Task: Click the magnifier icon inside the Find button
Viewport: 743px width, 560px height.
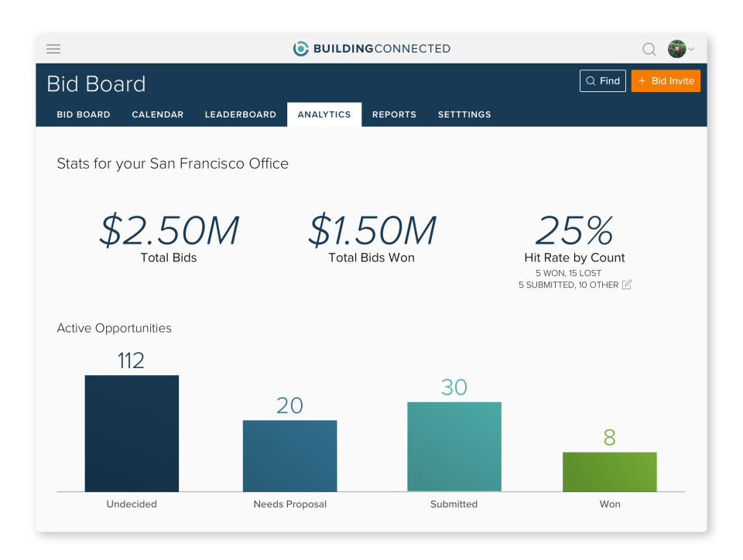Action: [x=591, y=80]
